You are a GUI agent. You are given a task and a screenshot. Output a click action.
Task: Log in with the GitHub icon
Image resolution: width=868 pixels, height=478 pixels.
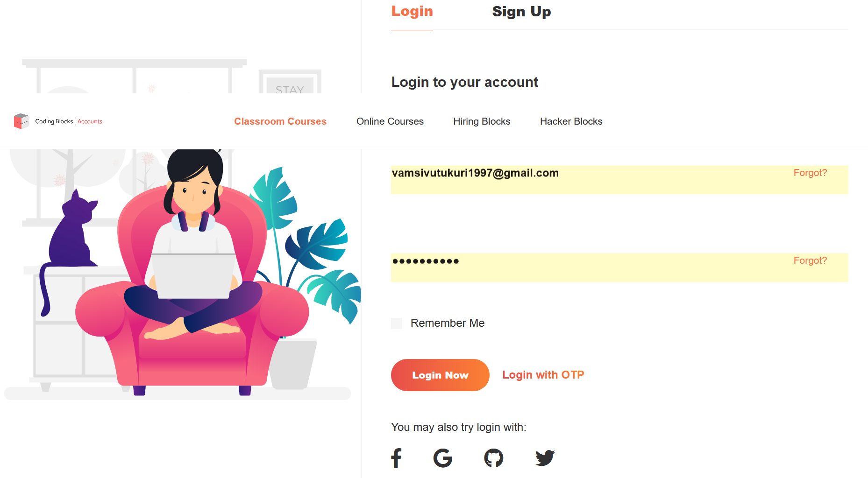click(x=494, y=458)
